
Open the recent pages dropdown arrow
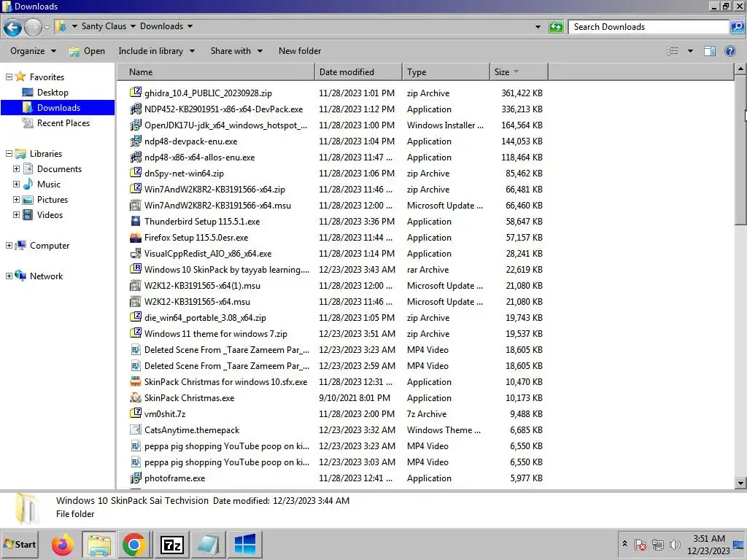[x=47, y=27]
